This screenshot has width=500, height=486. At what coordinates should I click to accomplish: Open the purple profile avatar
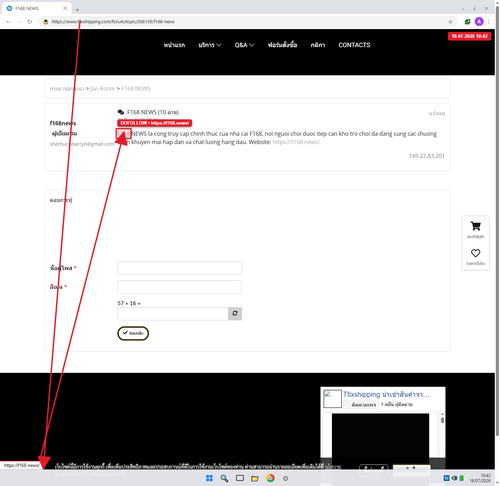tap(479, 22)
